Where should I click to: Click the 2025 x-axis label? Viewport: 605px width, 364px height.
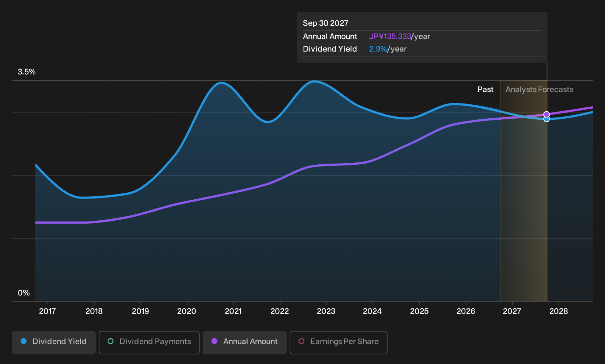(x=419, y=311)
